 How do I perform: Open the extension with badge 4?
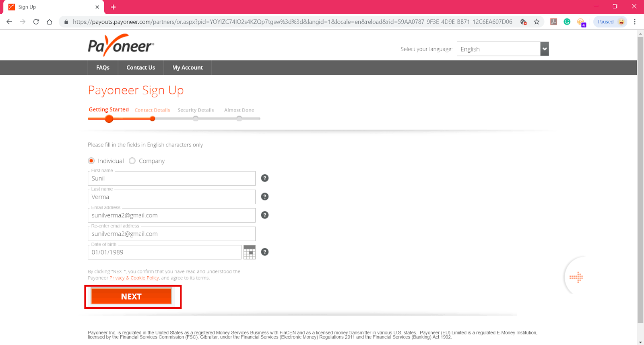(x=581, y=22)
